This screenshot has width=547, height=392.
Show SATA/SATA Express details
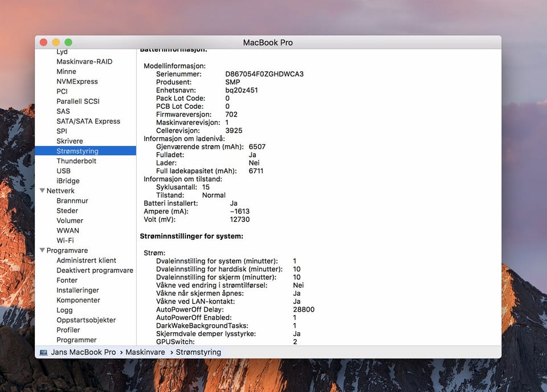(88, 121)
